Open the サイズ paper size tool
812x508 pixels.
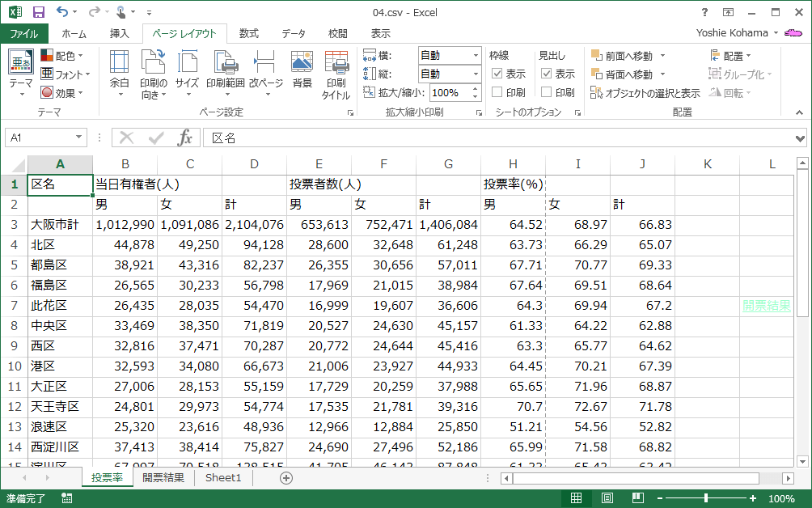pos(187,74)
